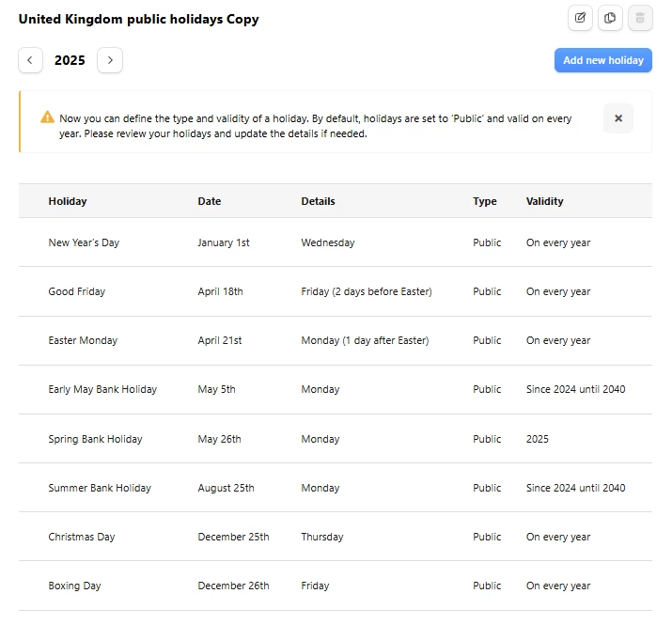Click the Wednesday details cell
This screenshot has height=625, width=672.
click(328, 242)
